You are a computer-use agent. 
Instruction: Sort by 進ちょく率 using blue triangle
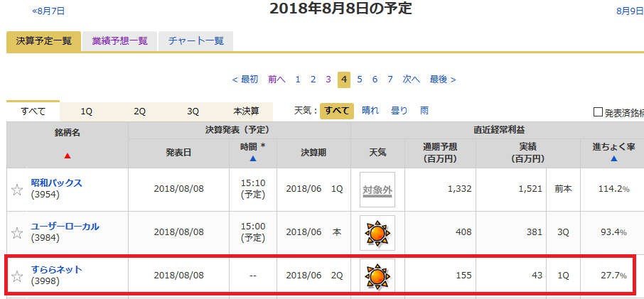coord(613,159)
